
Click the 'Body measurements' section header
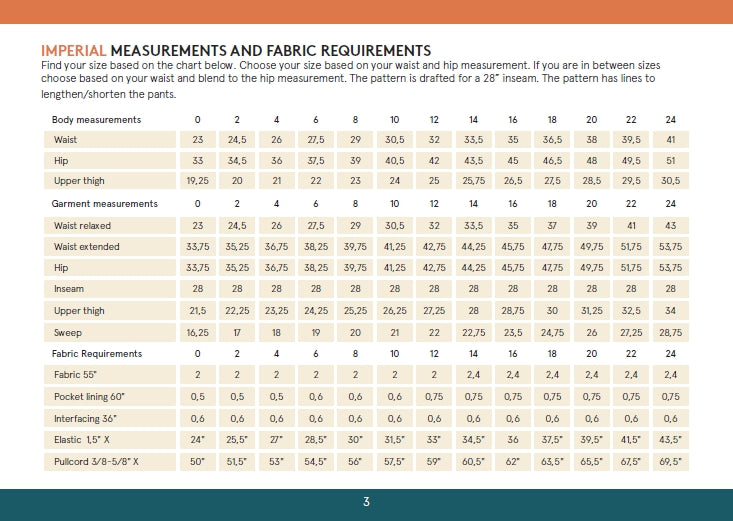(96, 120)
